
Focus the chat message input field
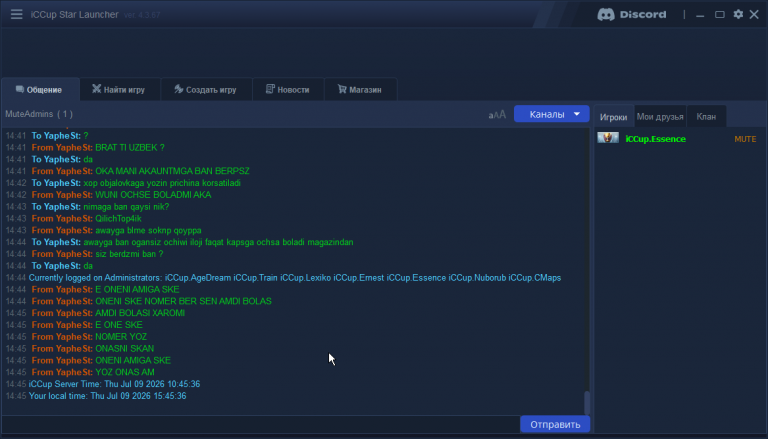tap(261, 424)
